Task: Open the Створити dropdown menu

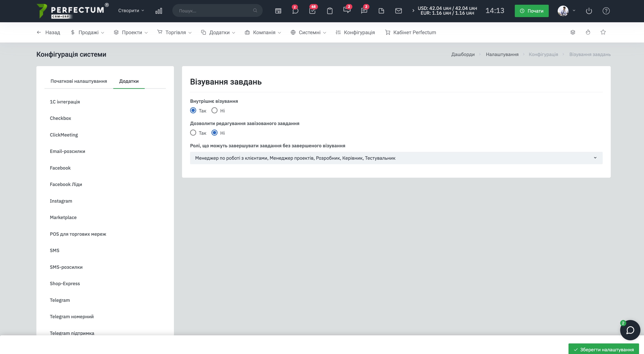Action: click(131, 11)
